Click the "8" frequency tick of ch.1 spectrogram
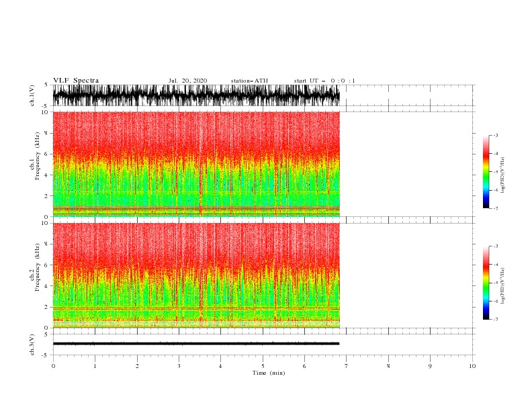Viewport: 532px width, 411px height. click(46, 133)
